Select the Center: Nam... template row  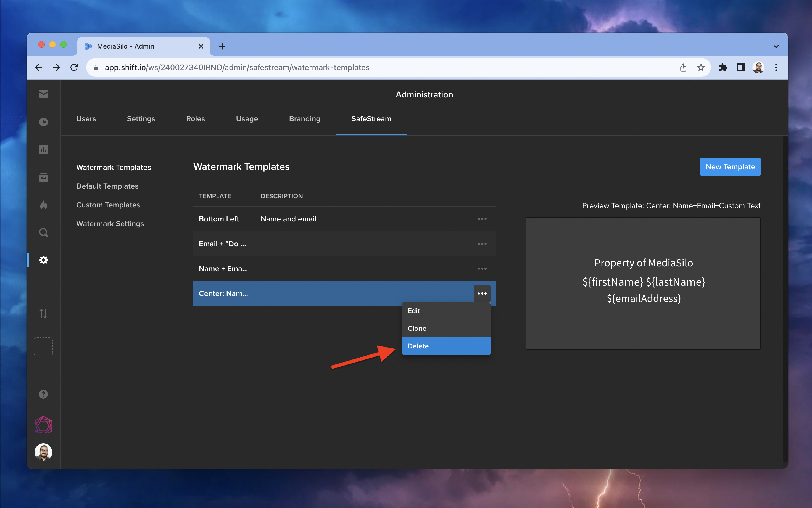pyautogui.click(x=344, y=293)
